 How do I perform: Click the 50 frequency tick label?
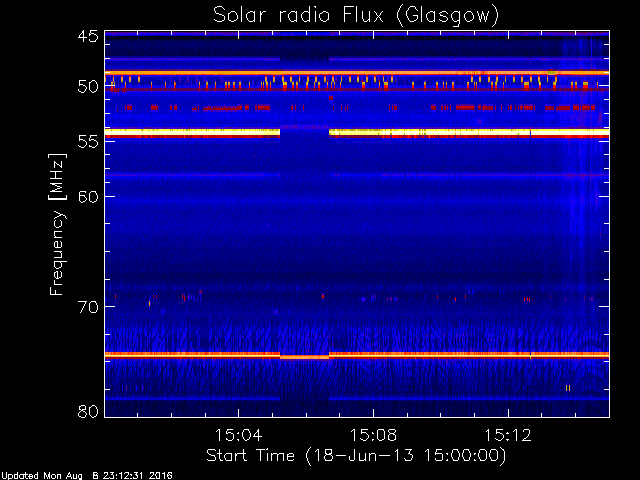click(88, 87)
